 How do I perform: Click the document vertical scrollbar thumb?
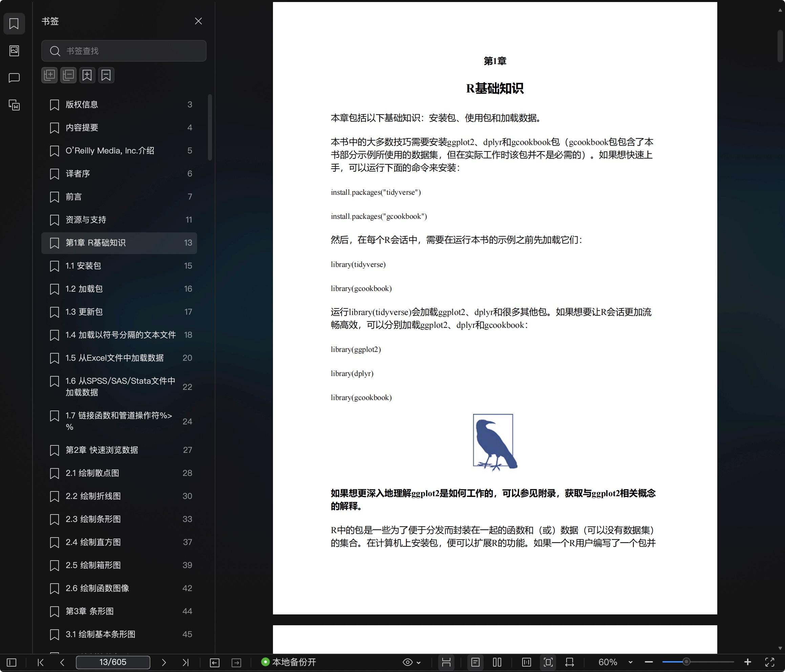780,46
